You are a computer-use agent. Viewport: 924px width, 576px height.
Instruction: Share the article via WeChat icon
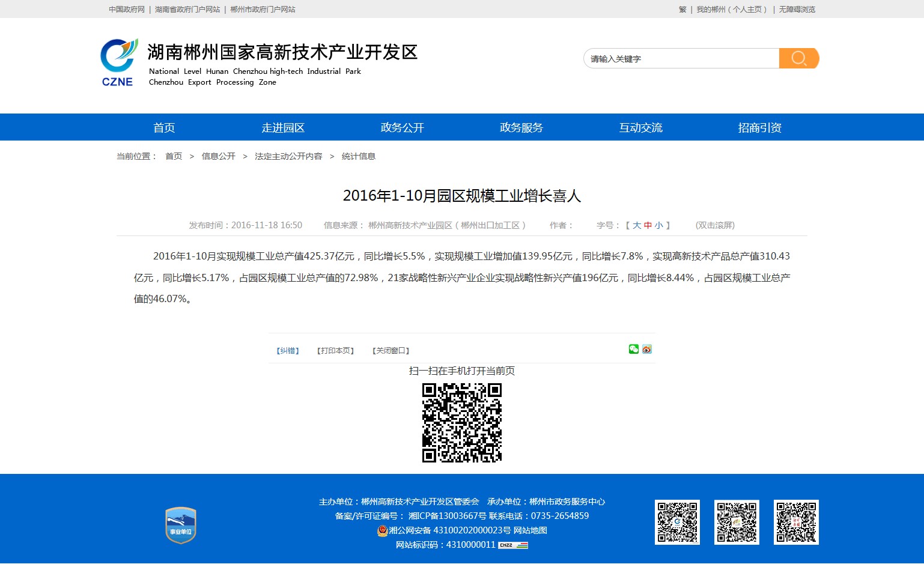634,350
